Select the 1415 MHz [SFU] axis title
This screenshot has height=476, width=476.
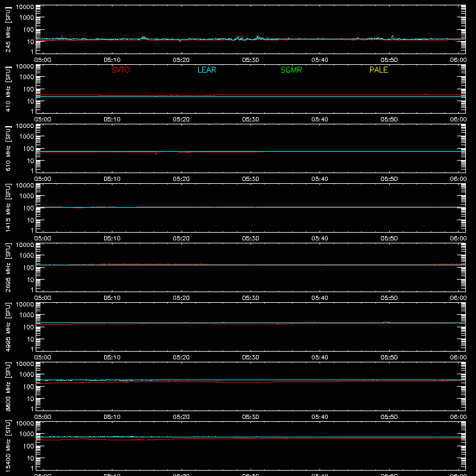(x=8, y=208)
